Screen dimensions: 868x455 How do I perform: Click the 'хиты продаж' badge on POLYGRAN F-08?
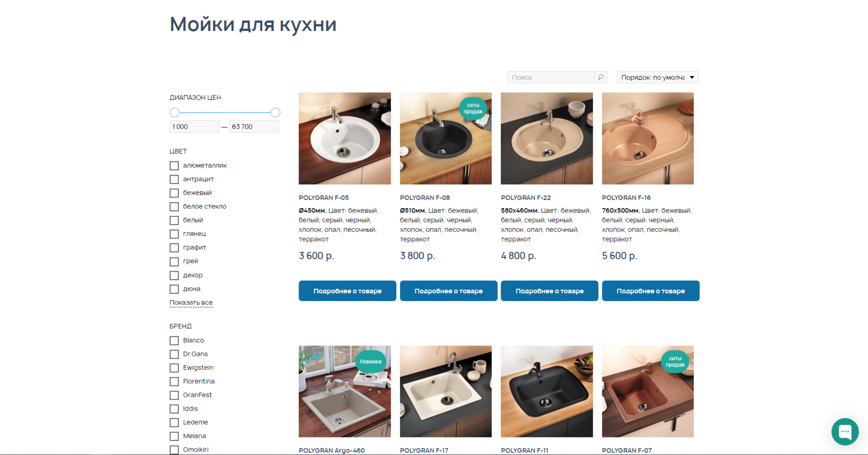473,108
